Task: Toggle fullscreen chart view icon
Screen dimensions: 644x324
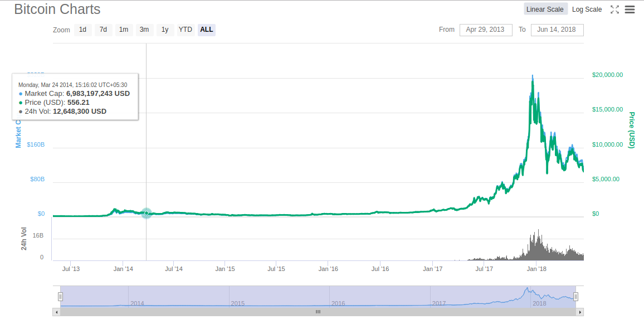Action: tap(614, 9)
